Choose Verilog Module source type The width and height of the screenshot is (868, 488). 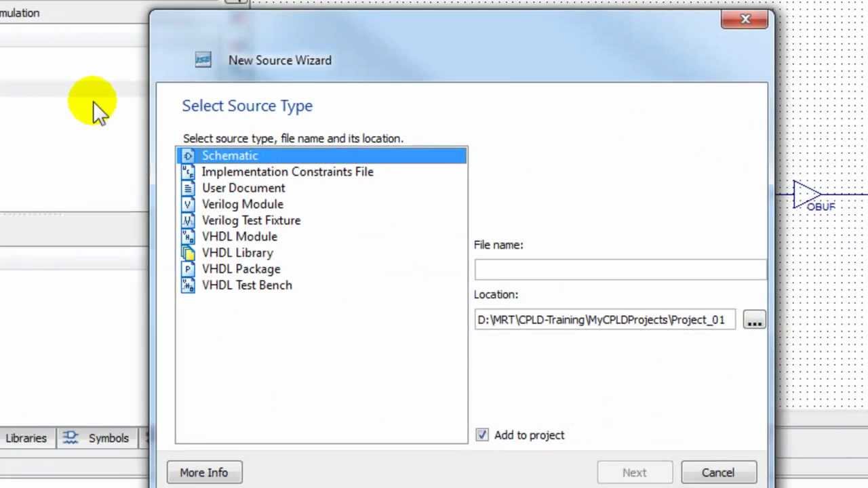(x=321, y=205)
